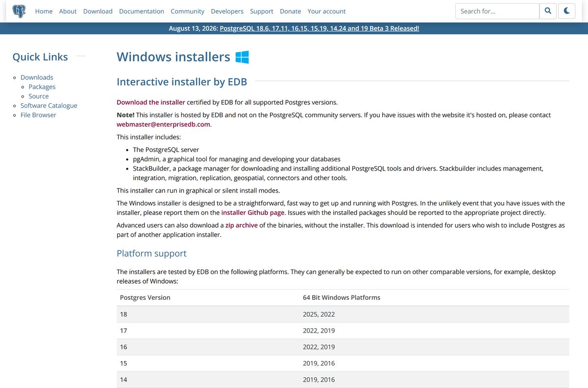Click Postgres version 16 cell
The height and width of the screenshot is (388, 588).
208,347
